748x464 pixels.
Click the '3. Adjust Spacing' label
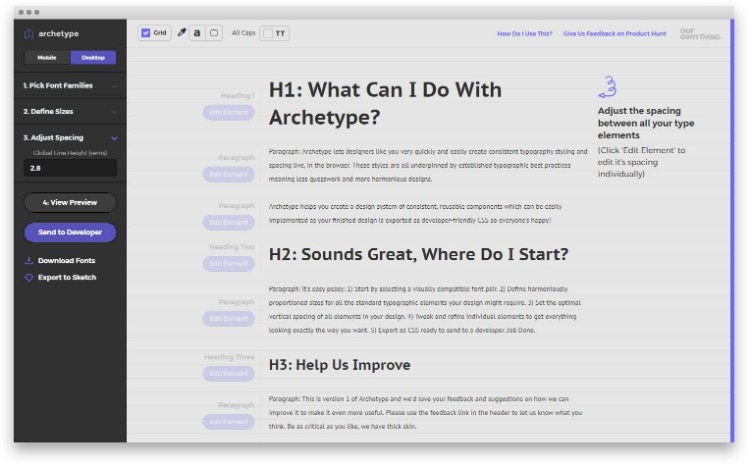(x=53, y=138)
